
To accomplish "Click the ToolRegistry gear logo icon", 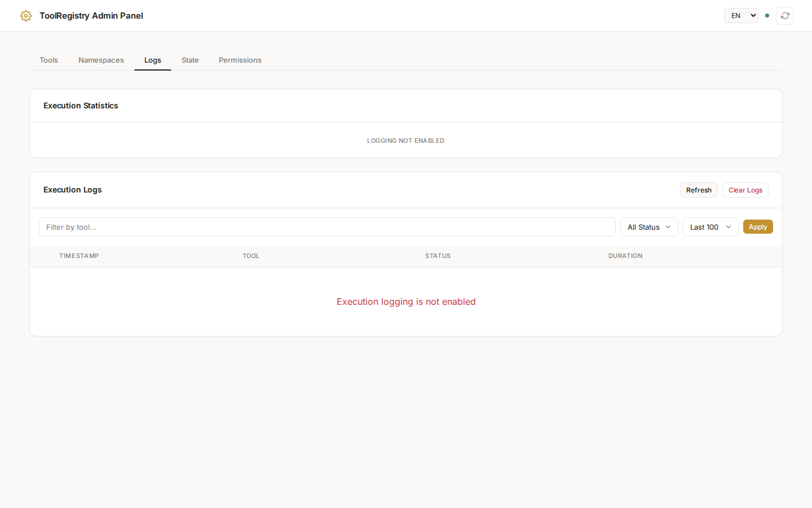I will pos(26,16).
